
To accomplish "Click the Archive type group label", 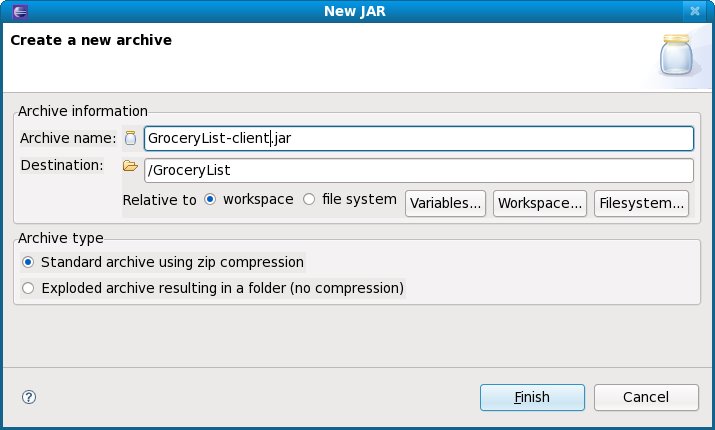I will pyautogui.click(x=61, y=237).
